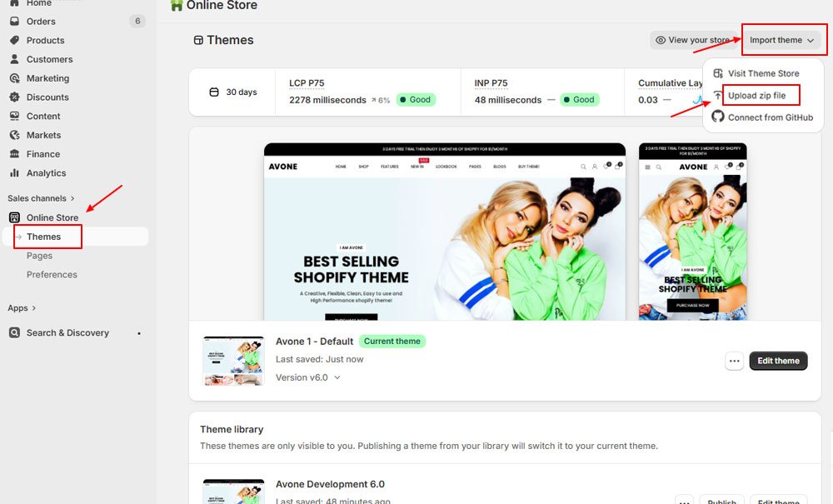Expand the Sales channels section
This screenshot has width=833, height=504.
tap(41, 198)
